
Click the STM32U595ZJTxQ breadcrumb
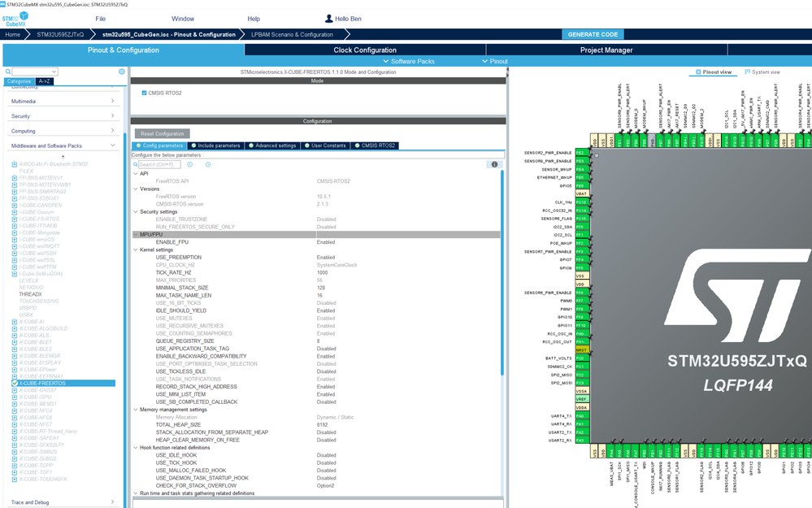tap(60, 34)
